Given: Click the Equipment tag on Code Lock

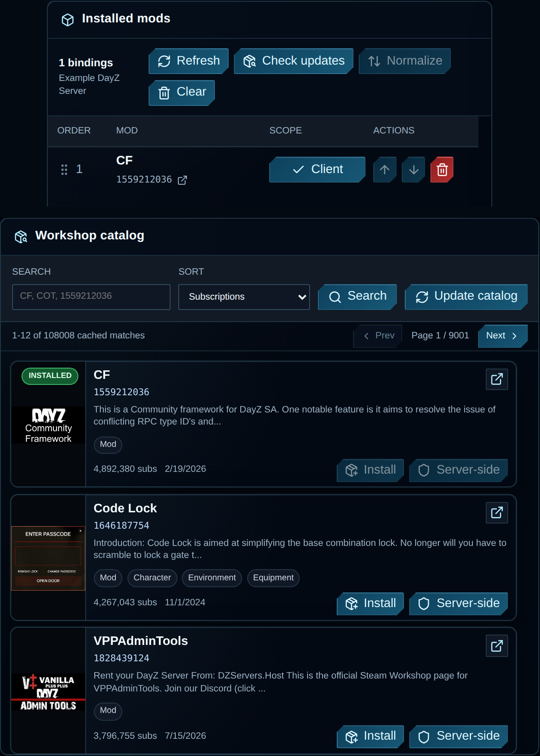Looking at the screenshot, I should 273,578.
